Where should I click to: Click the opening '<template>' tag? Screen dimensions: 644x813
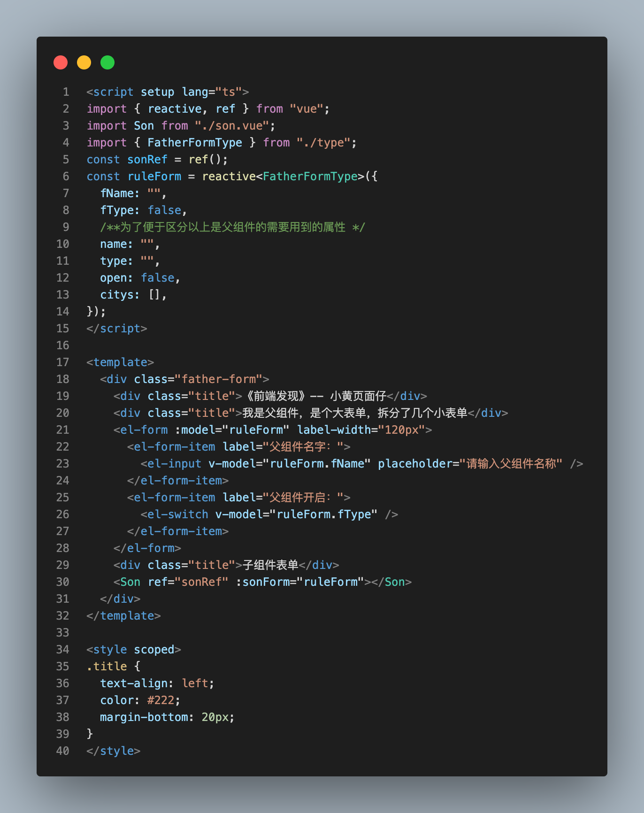120,362
